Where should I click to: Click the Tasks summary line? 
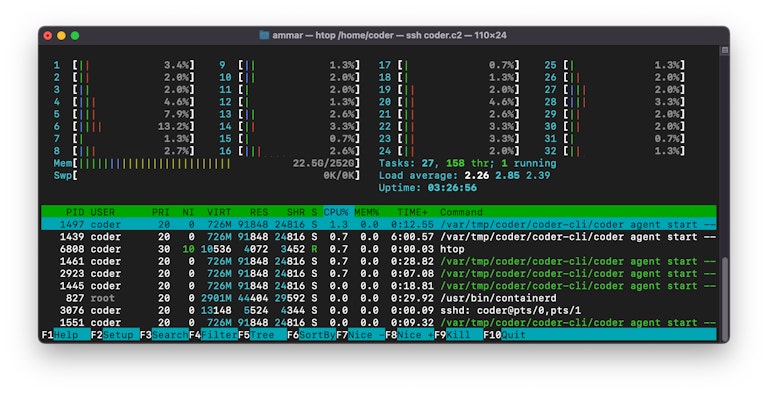tap(468, 163)
